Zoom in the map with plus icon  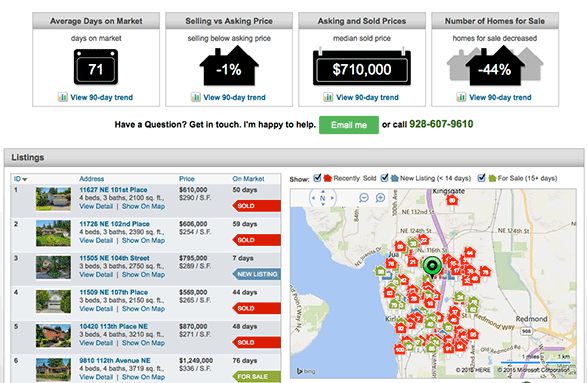pos(380,198)
